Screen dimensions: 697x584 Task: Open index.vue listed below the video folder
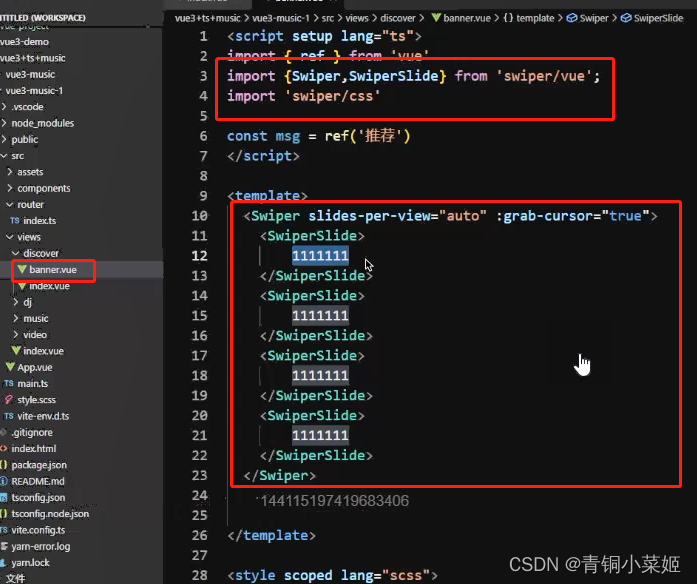click(44, 351)
